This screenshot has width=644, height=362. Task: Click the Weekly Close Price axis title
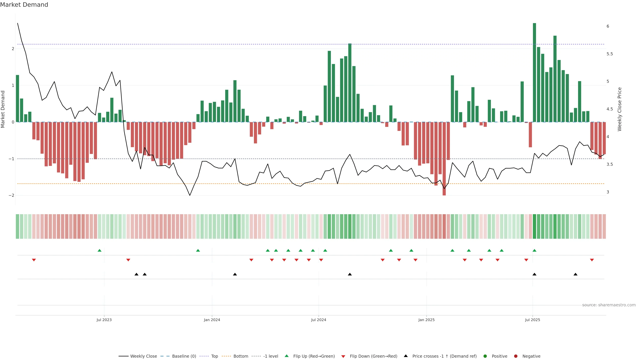(x=620, y=109)
